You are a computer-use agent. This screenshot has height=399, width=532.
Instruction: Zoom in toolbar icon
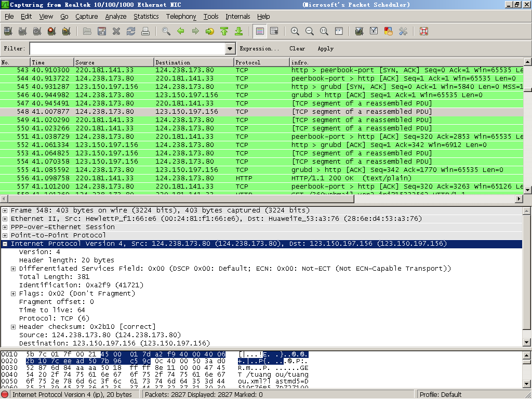pos(295,31)
